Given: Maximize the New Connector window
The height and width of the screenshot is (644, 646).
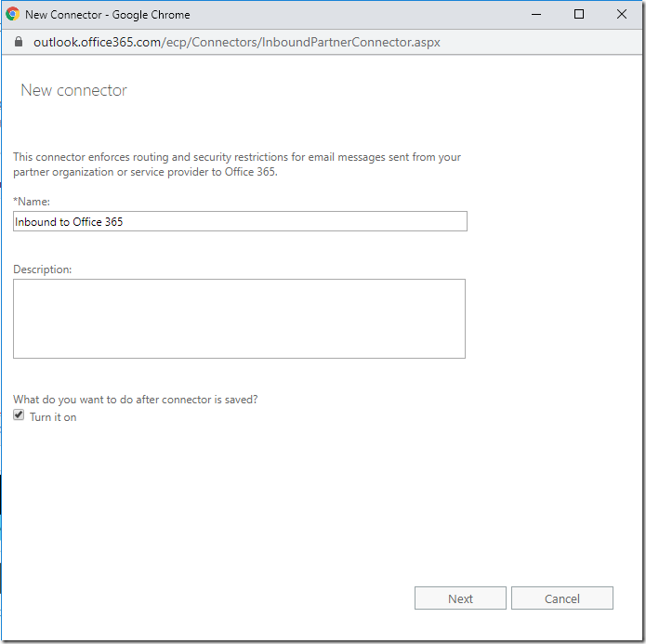Looking at the screenshot, I should (579, 15).
